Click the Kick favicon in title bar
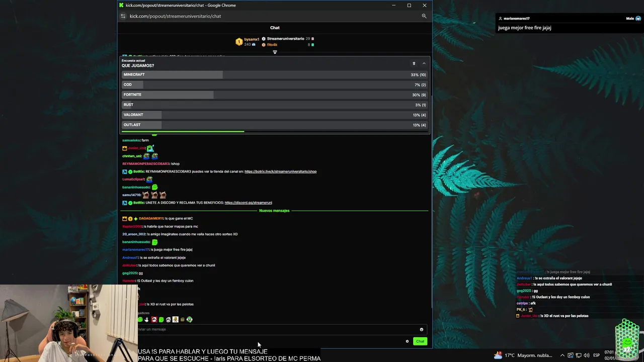The image size is (644, 362). (x=121, y=5)
